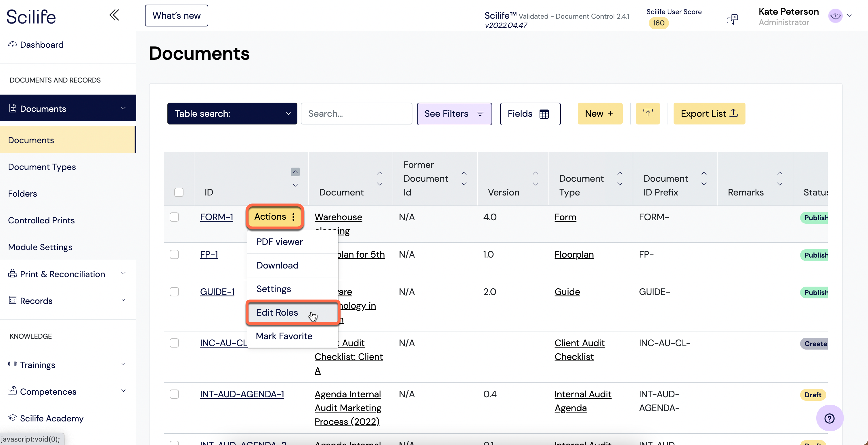The image size is (868, 445).
Task: Open the Table search dropdown
Action: pyautogui.click(x=232, y=114)
